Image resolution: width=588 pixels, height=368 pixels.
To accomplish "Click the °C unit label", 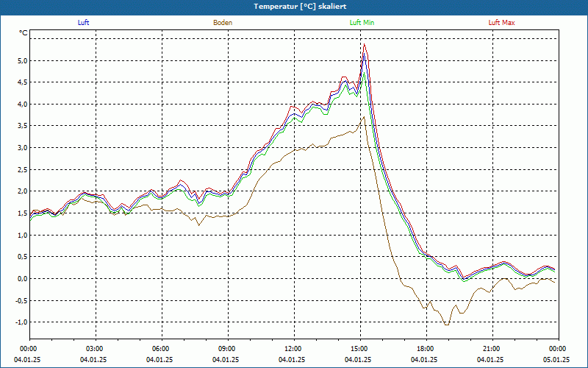I will point(24,33).
